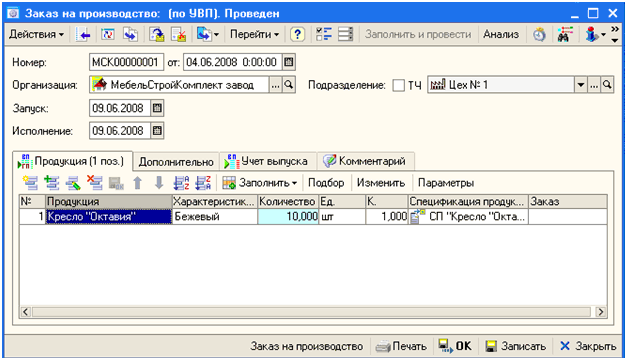Open the calendar picker for Исполнение date
627x360 pixels.
[157, 131]
